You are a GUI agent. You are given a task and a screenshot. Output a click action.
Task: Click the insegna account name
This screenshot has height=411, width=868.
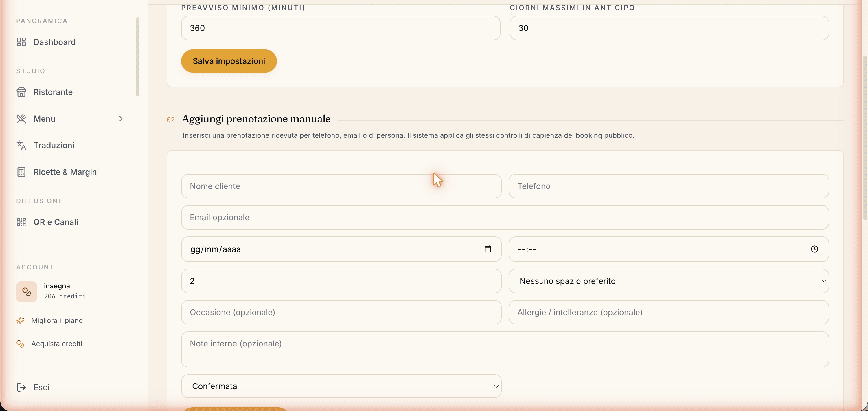pos(57,286)
